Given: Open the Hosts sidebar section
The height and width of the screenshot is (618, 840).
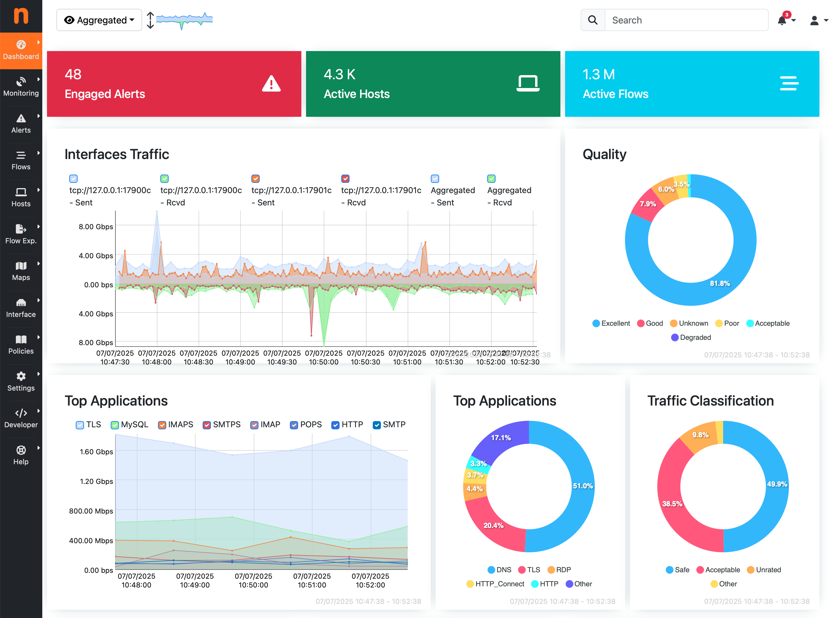Looking at the screenshot, I should (x=21, y=197).
